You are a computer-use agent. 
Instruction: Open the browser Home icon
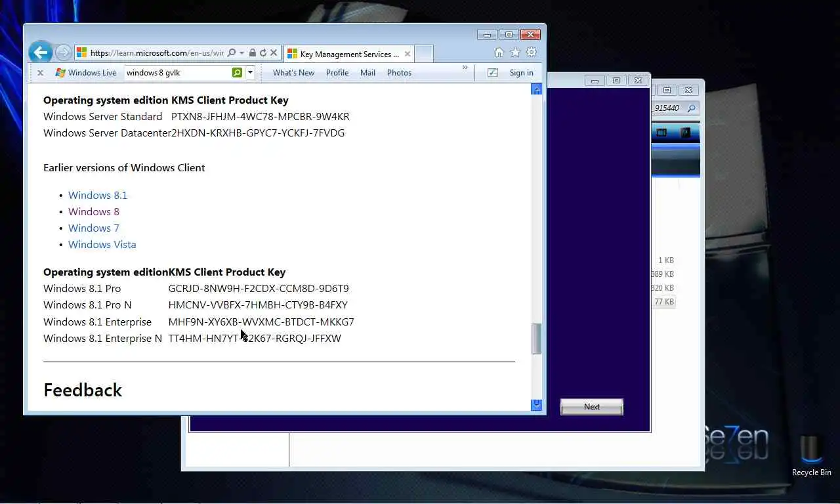[499, 52]
